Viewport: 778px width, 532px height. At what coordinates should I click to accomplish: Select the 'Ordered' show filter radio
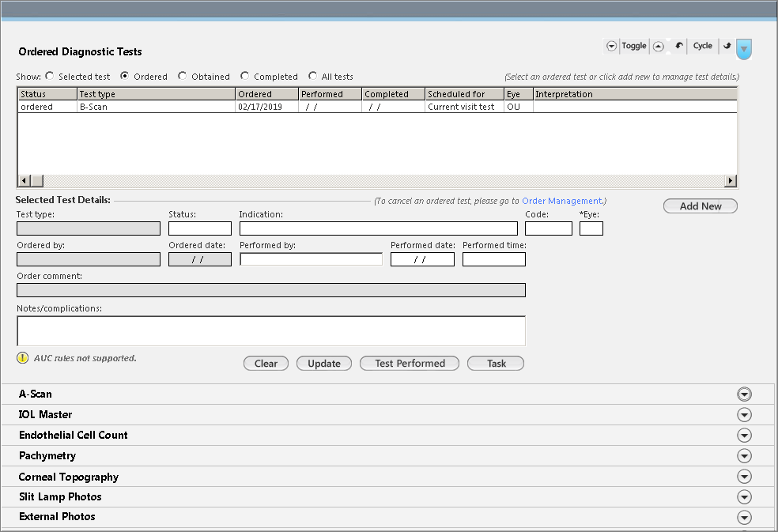click(125, 76)
